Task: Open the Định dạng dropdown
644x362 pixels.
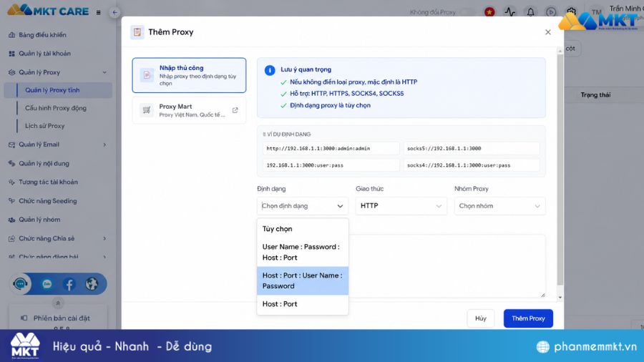Action: click(303, 206)
